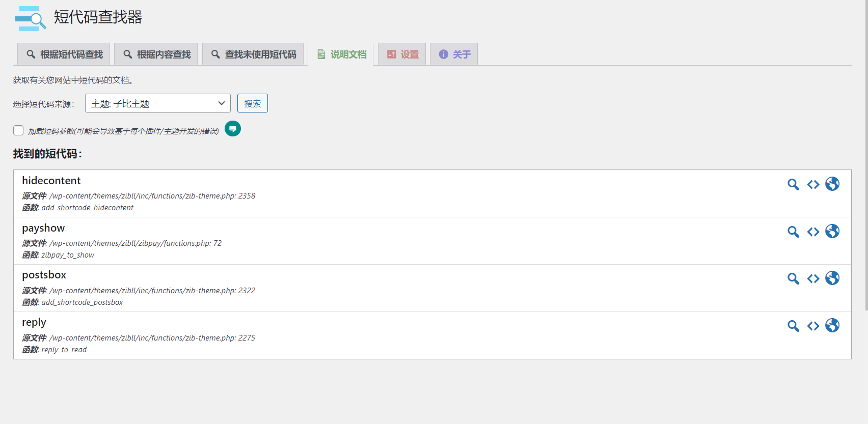Viewport: 868px width, 424px height.
Task: Click the search magnifier icon for payshow
Action: click(793, 232)
